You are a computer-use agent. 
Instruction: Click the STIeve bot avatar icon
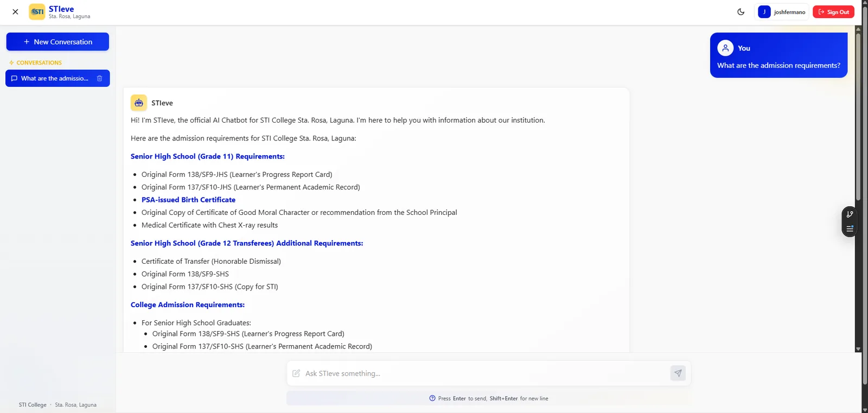click(139, 103)
